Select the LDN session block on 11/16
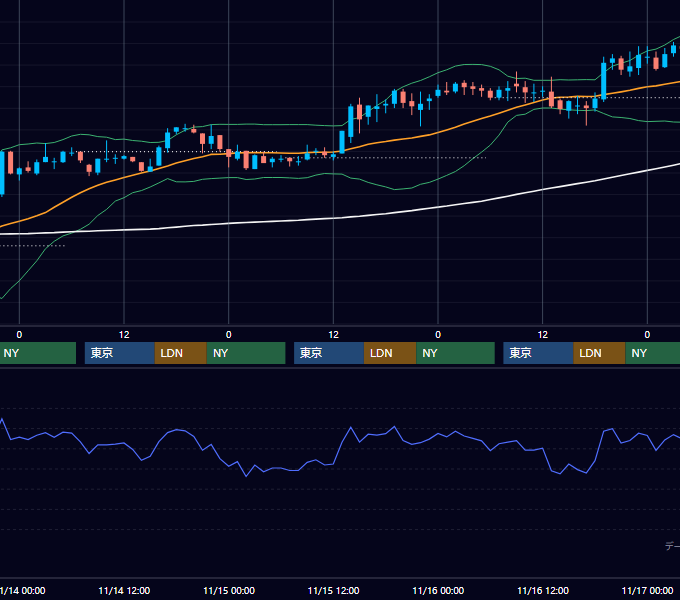680x600 pixels. click(599, 353)
